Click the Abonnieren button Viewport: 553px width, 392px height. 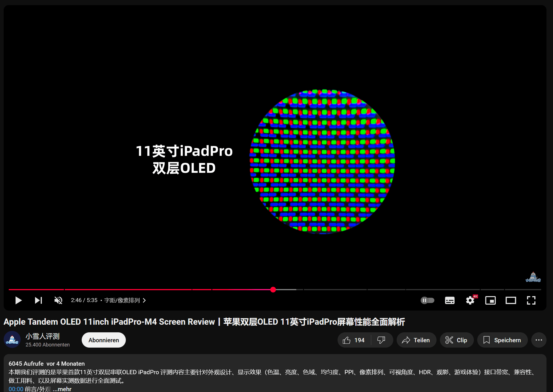point(104,340)
